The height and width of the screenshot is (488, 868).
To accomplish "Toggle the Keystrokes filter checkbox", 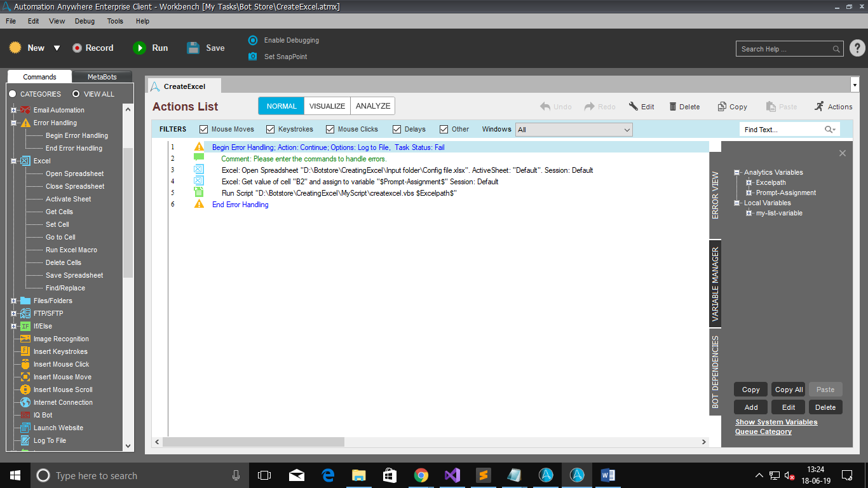I will (271, 130).
